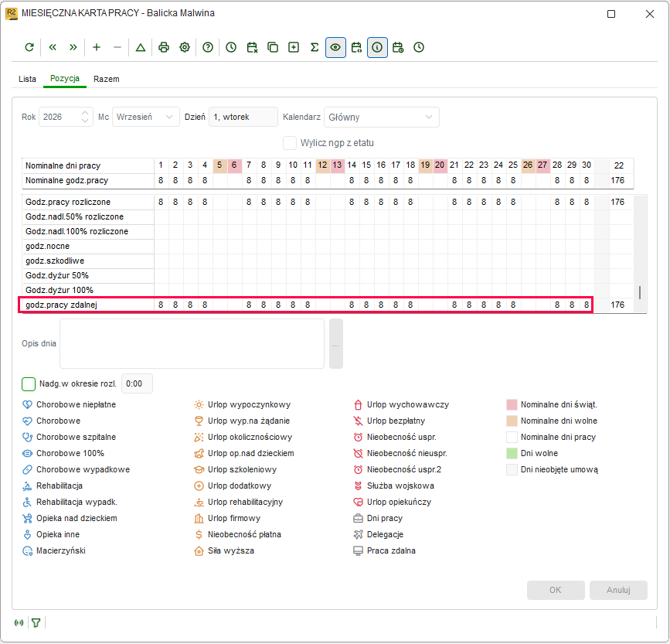The image size is (670, 644).
Task: Click the OK button
Action: [556, 590]
